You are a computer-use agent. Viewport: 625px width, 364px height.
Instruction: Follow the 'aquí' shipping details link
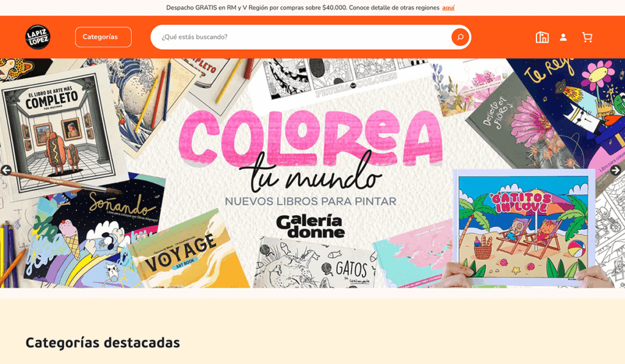point(449,7)
